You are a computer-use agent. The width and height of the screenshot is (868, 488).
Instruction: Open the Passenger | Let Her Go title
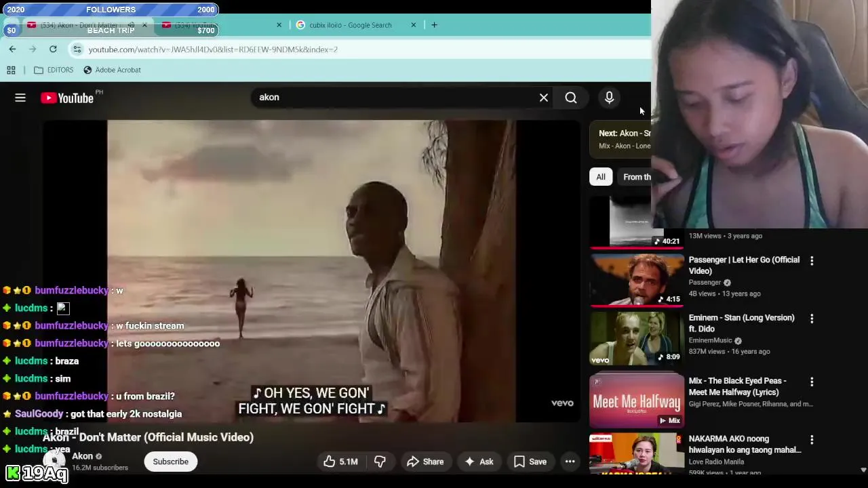click(744, 265)
